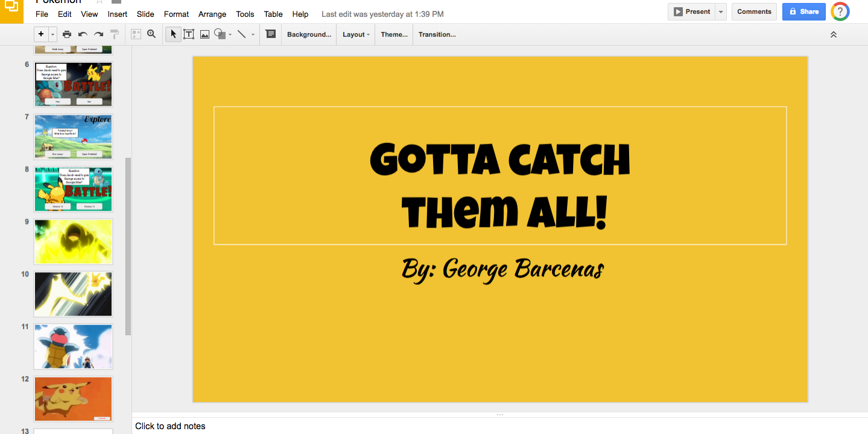Pick the line drawing tool
This screenshot has height=434, width=868.
241,34
